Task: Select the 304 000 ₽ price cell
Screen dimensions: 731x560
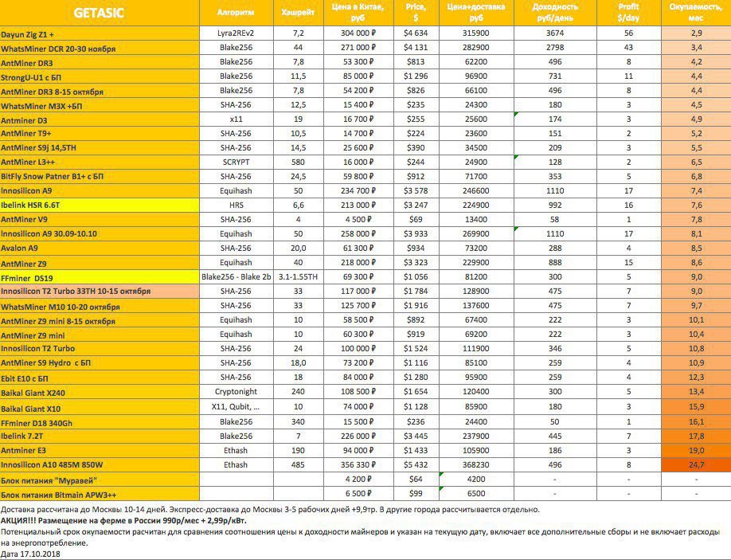Action: point(358,33)
